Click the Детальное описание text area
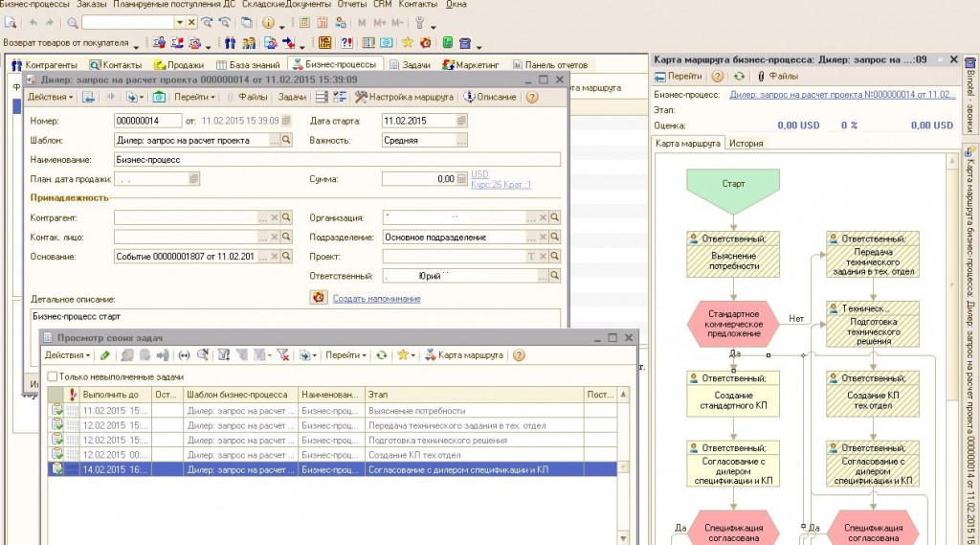This screenshot has width=980, height=545. (295, 317)
